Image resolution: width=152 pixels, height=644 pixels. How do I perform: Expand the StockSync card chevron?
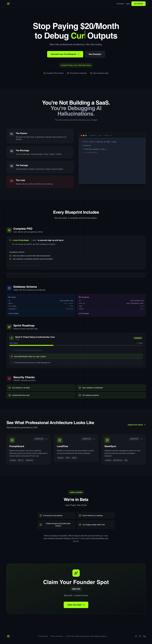(x=141, y=439)
